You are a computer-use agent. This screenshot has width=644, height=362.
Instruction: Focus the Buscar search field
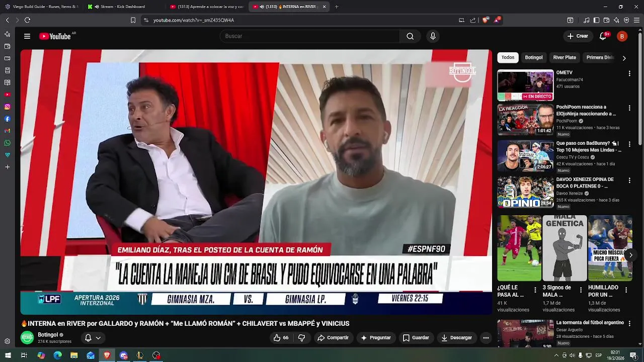309,36
